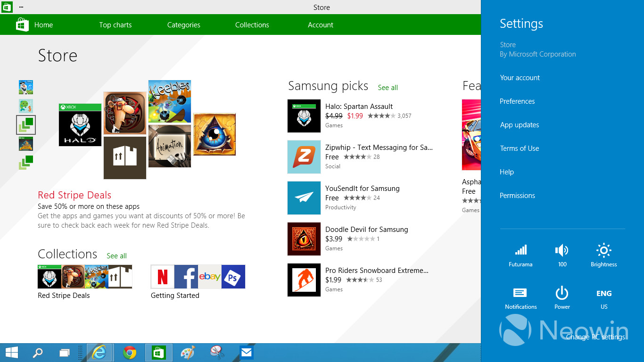Screen dimensions: 644x362
Task: Click the green Store logo in the title bar
Action: coord(6,7)
